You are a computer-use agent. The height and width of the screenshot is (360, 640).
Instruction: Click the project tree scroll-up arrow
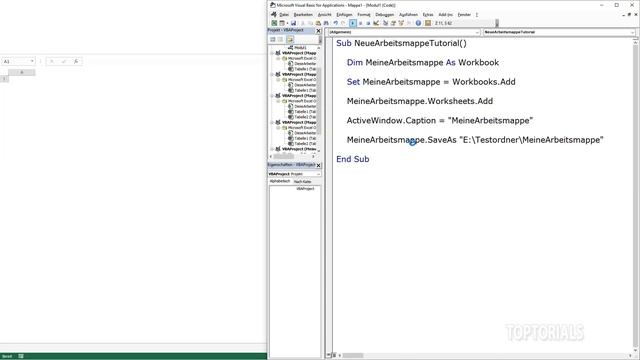point(319,48)
